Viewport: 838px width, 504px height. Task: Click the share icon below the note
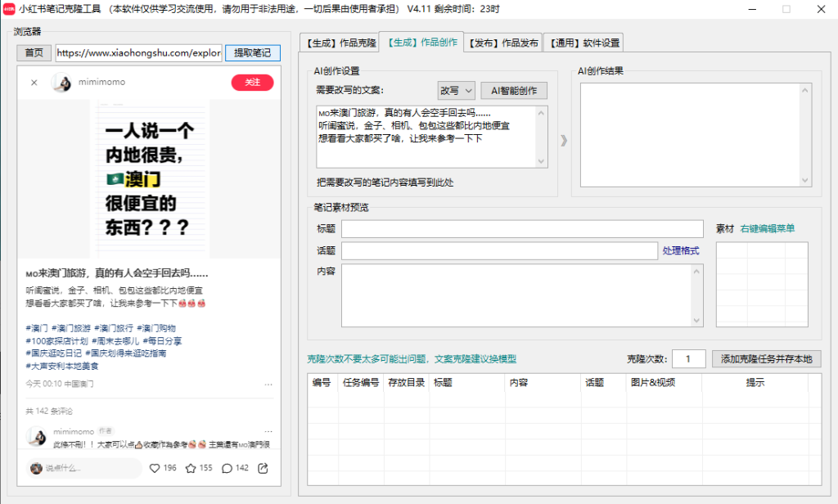point(263,468)
